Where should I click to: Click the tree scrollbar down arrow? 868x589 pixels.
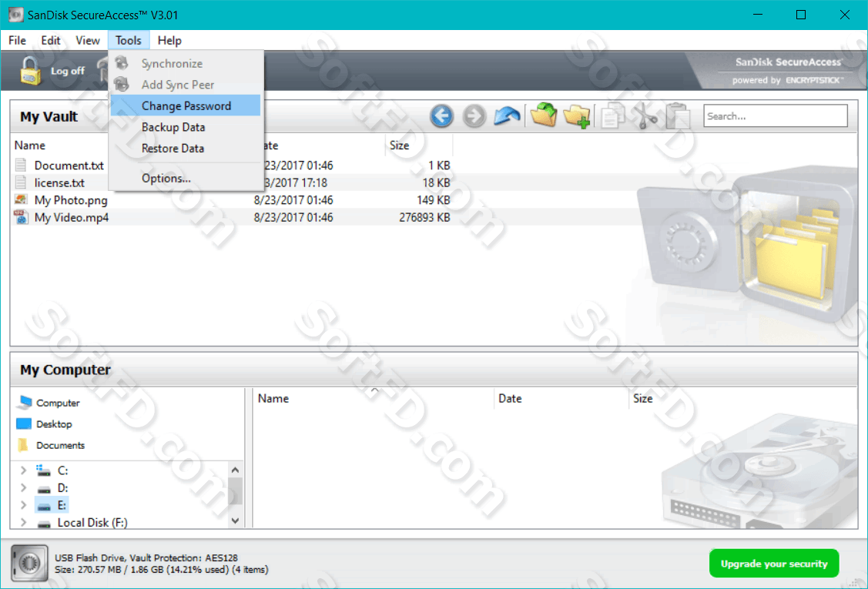[235, 521]
